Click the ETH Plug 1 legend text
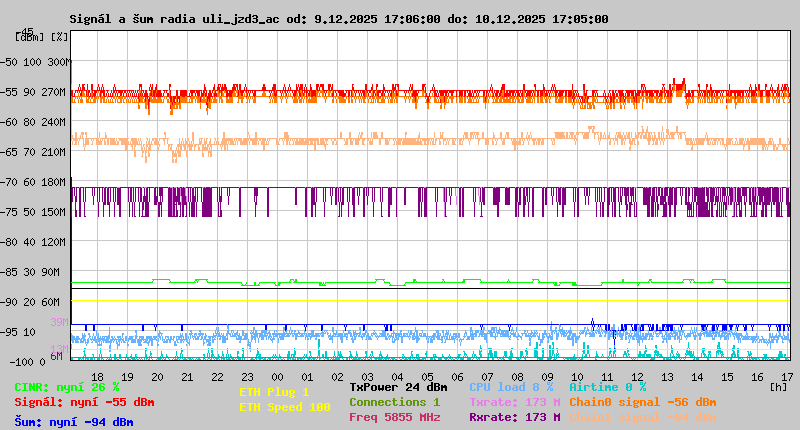The height and width of the screenshot is (430, 800). click(274, 392)
